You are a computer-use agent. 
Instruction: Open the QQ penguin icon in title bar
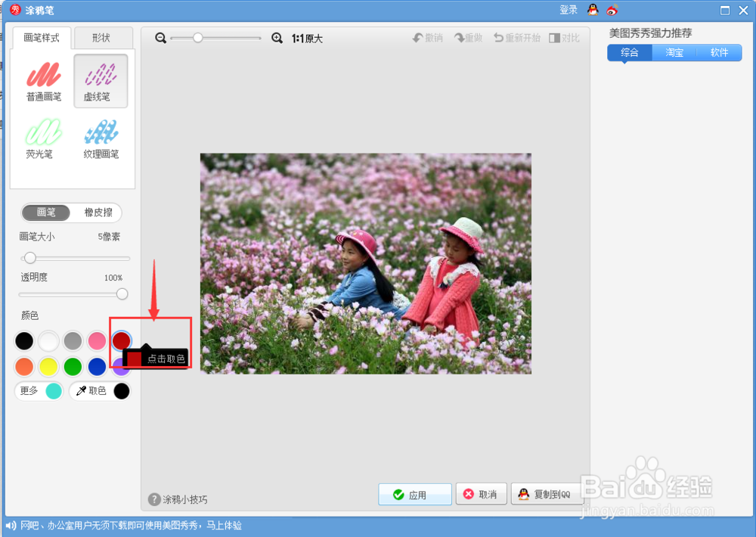point(593,9)
